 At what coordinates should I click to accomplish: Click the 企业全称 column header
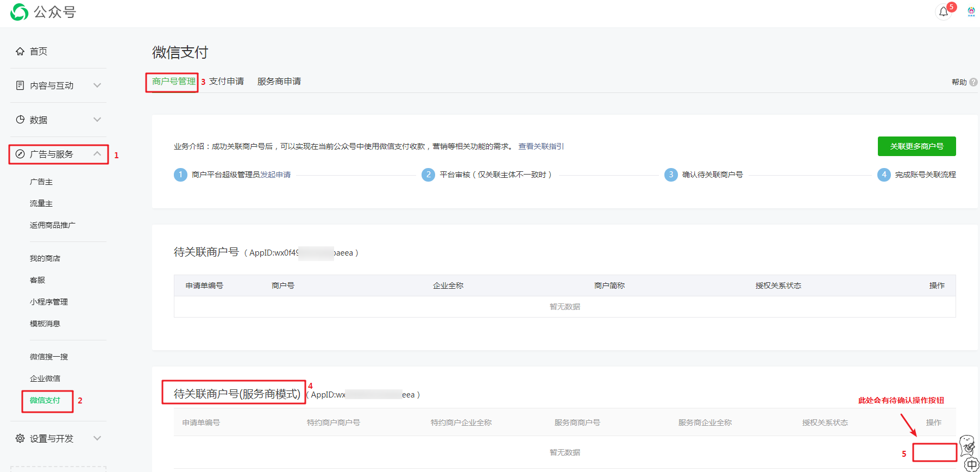point(448,285)
